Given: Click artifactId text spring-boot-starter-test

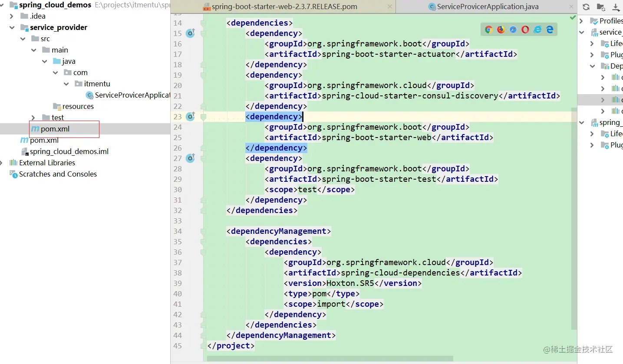Looking at the screenshot, I should click(x=378, y=179).
